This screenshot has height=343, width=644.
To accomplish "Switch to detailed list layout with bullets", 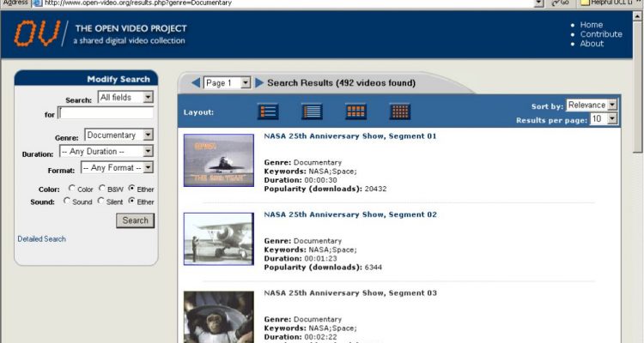I will 268,111.
